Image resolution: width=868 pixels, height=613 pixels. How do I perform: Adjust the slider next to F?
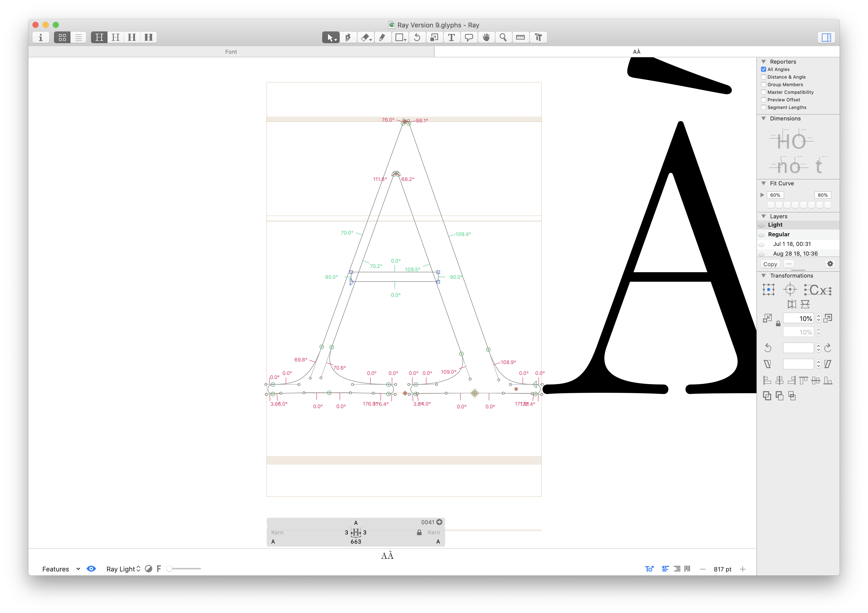170,569
